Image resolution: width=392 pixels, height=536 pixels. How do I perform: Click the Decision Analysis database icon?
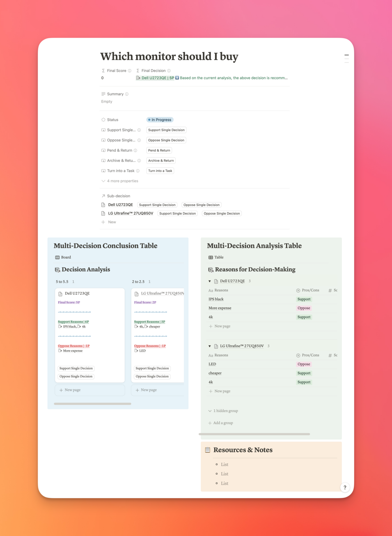click(57, 270)
